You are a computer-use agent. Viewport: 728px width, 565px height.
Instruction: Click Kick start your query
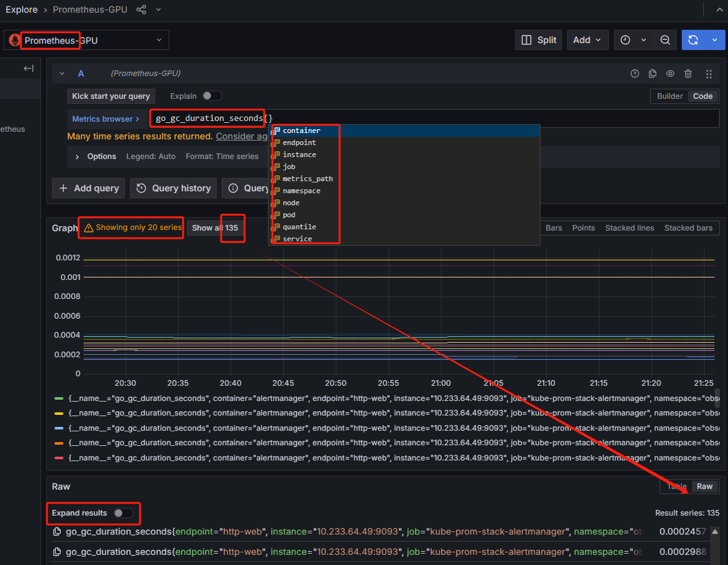[x=111, y=96]
